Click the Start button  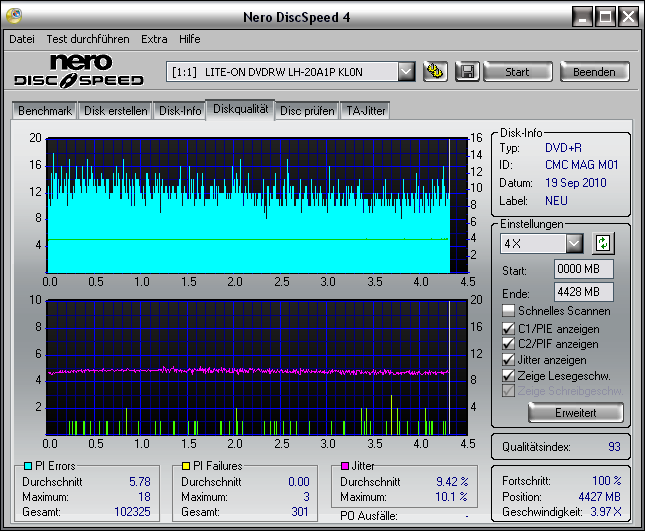(x=517, y=72)
